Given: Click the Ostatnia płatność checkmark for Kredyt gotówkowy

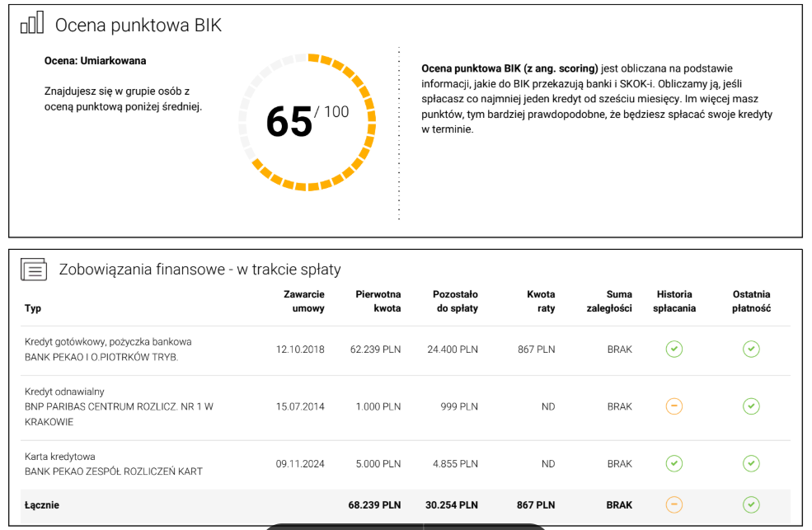Looking at the screenshot, I should click(751, 349).
